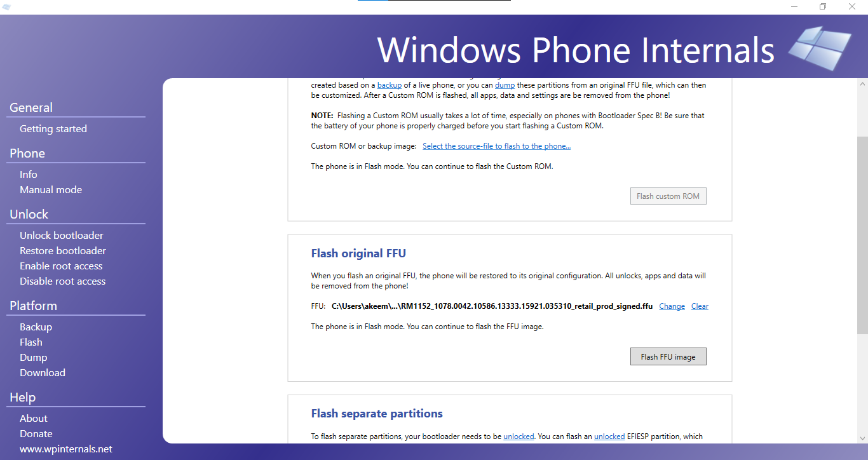Change the selected FFU file
The height and width of the screenshot is (460, 868).
coord(672,306)
